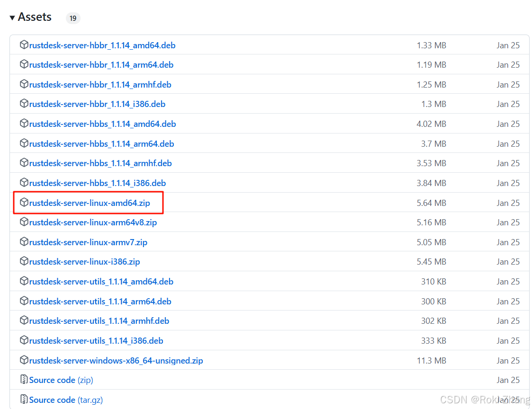Click the 3.53 MB size value
The image size is (532, 409).
431,163
